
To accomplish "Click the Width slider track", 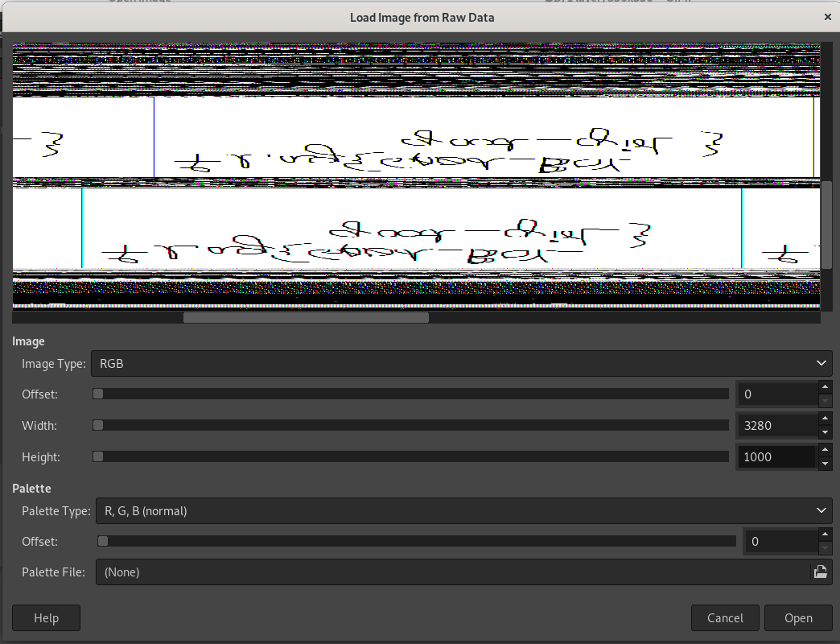I will [410, 425].
